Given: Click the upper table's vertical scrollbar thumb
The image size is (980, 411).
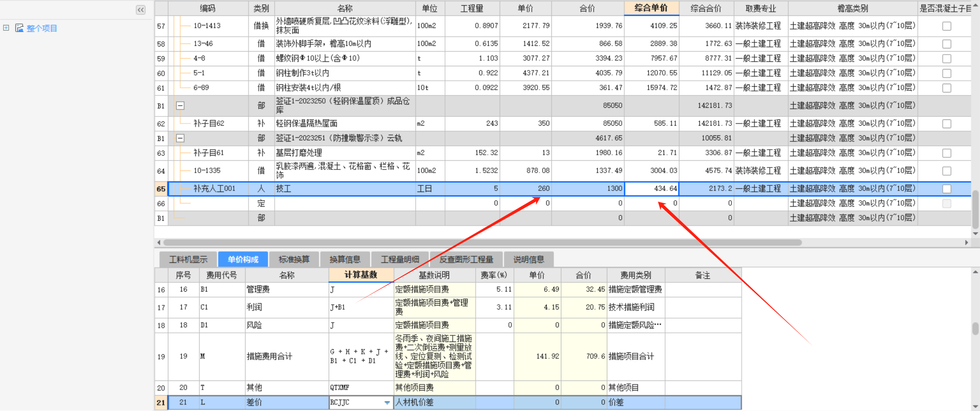Looking at the screenshot, I should click(975, 210).
